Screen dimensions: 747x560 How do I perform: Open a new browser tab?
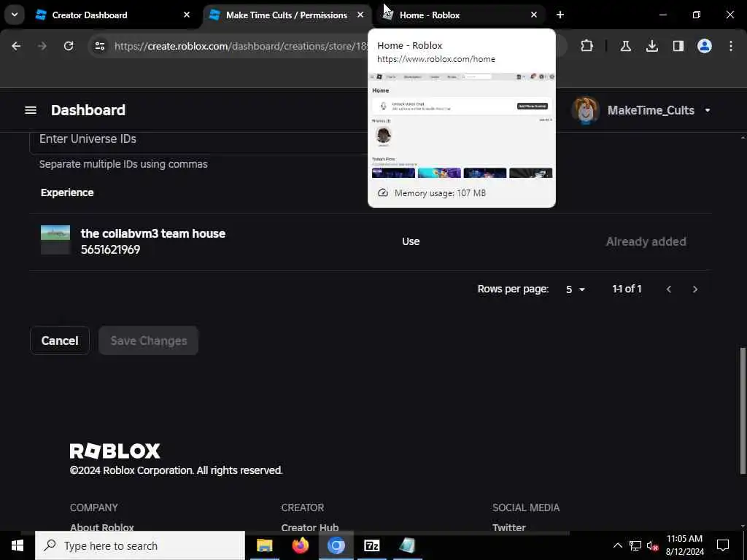pyautogui.click(x=560, y=15)
